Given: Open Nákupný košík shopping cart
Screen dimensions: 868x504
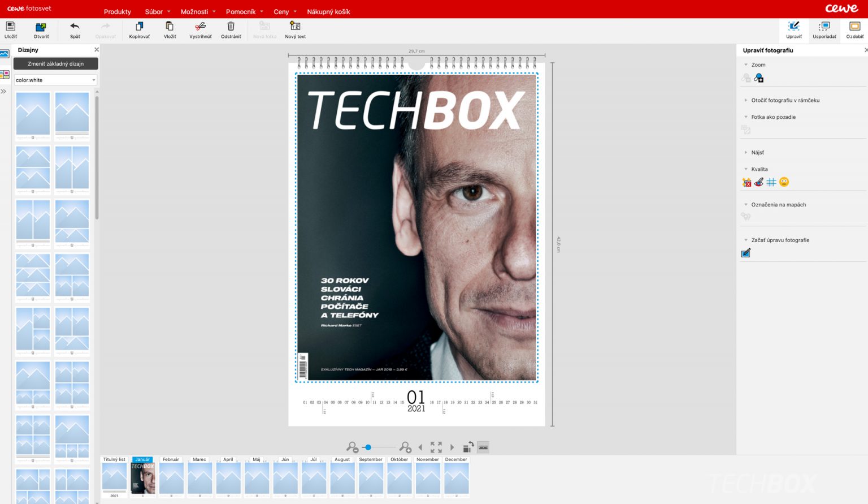Looking at the screenshot, I should (328, 11).
